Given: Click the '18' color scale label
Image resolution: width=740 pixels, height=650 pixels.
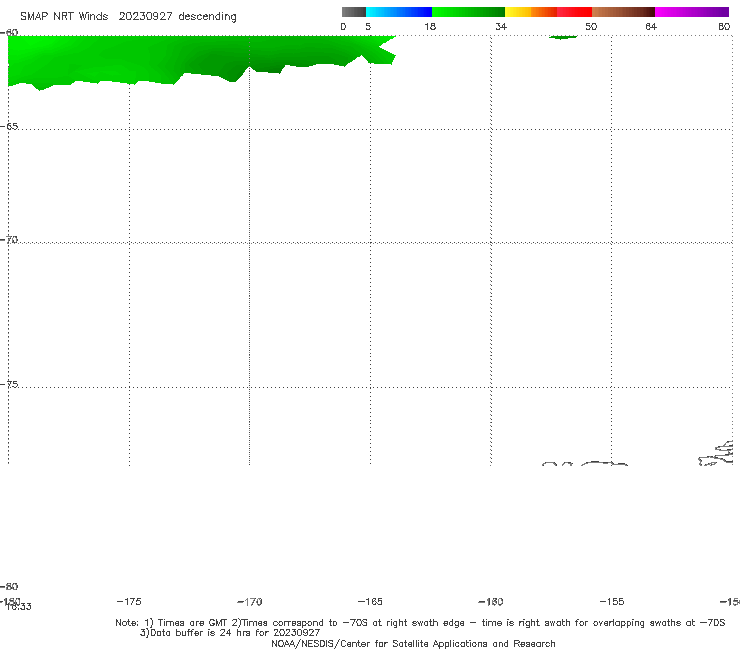Looking at the screenshot, I should click(x=430, y=27).
